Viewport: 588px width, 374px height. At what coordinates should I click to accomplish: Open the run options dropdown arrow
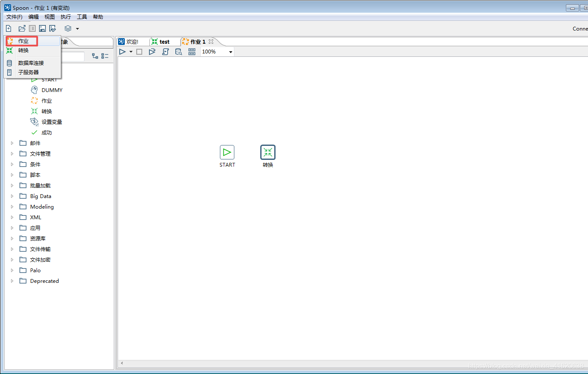[x=131, y=52]
